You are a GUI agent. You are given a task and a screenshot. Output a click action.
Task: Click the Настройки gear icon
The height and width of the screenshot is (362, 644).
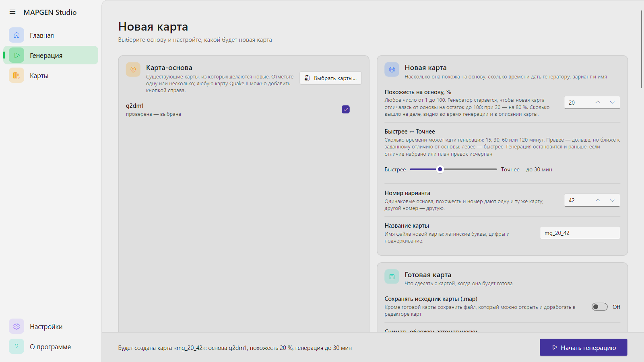[x=17, y=326]
